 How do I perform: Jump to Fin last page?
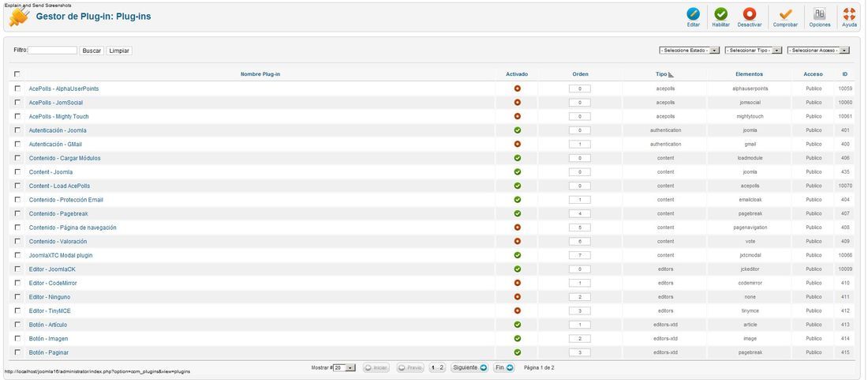coord(503,368)
